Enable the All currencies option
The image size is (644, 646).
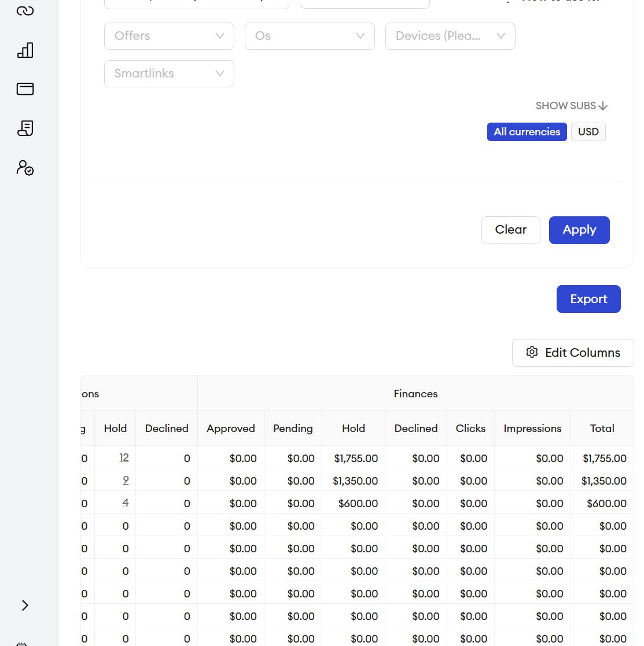click(x=527, y=131)
